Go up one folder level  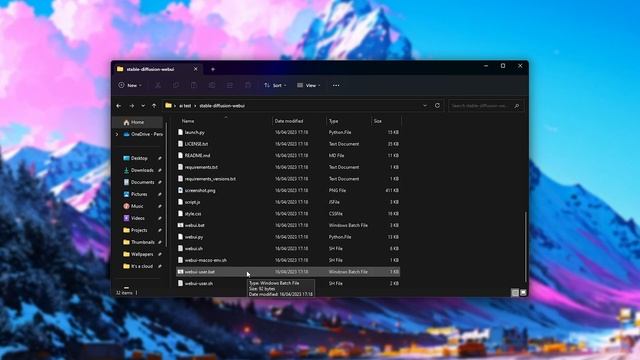[x=154, y=106]
